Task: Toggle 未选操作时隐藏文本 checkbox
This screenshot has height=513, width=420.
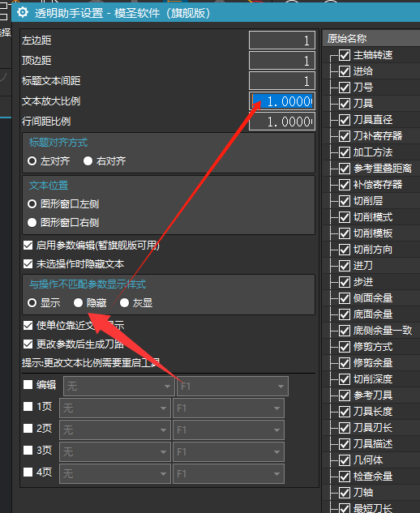Action: pos(28,263)
